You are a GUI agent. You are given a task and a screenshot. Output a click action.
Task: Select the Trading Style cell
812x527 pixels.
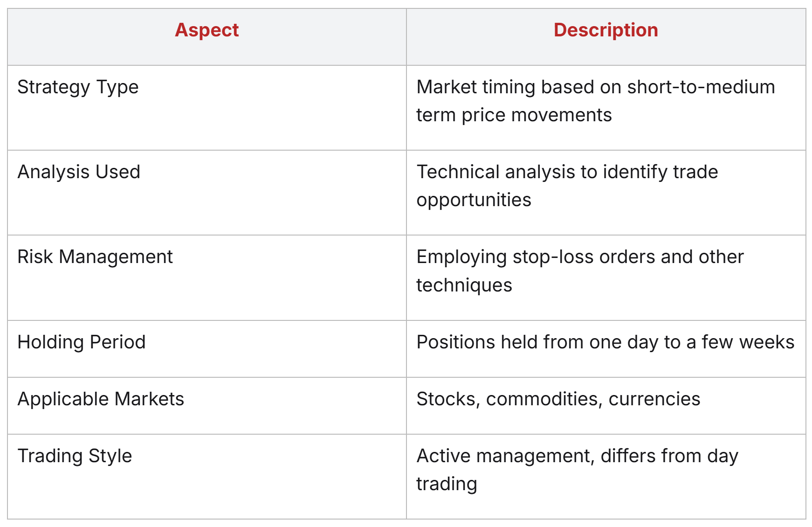[x=207, y=477]
